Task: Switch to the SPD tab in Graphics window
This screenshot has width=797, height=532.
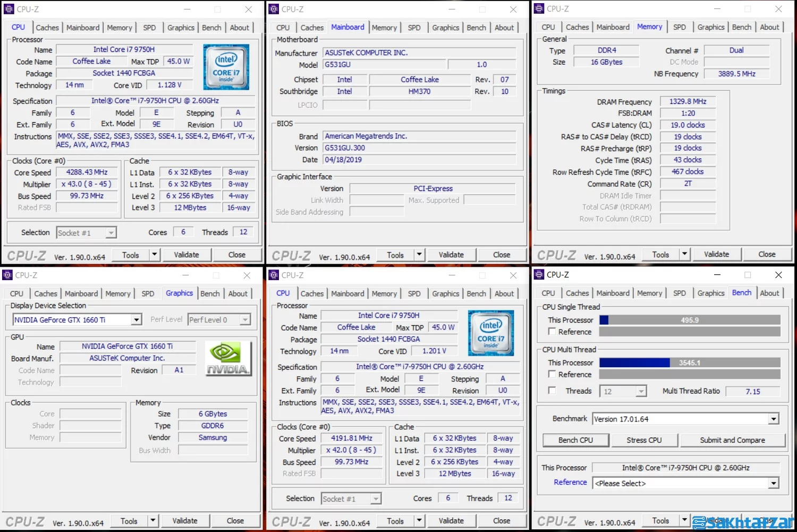Action: click(148, 293)
